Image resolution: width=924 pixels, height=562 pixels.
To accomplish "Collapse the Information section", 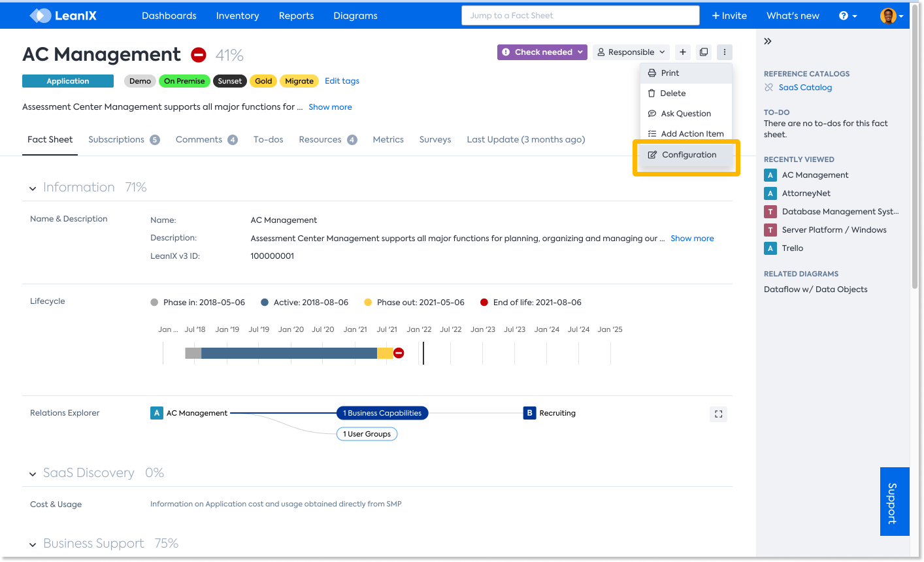I will pyautogui.click(x=33, y=188).
